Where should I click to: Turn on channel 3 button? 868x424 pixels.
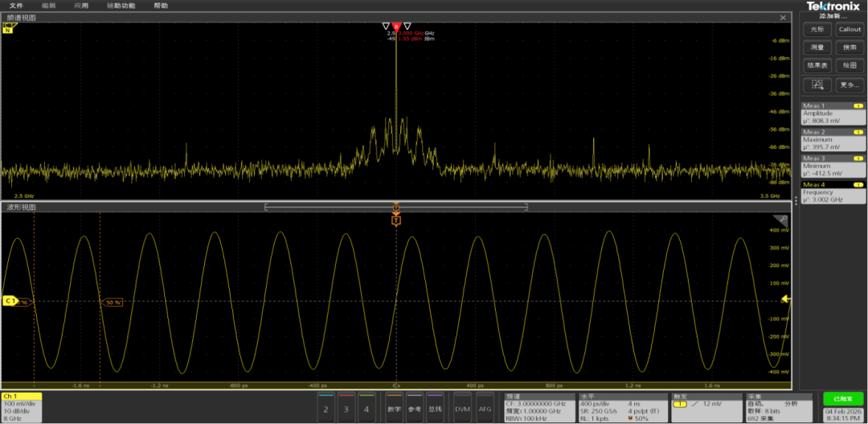[346, 407]
